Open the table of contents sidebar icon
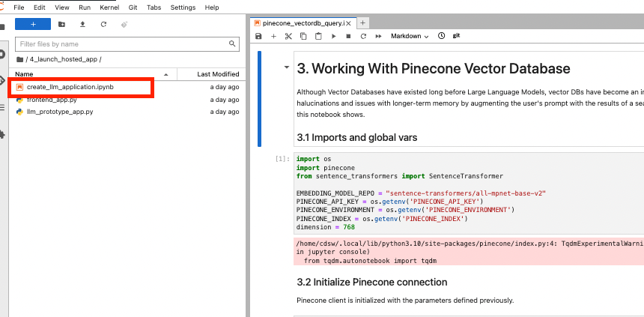Image resolution: width=644 pixels, height=317 pixels. (2, 108)
